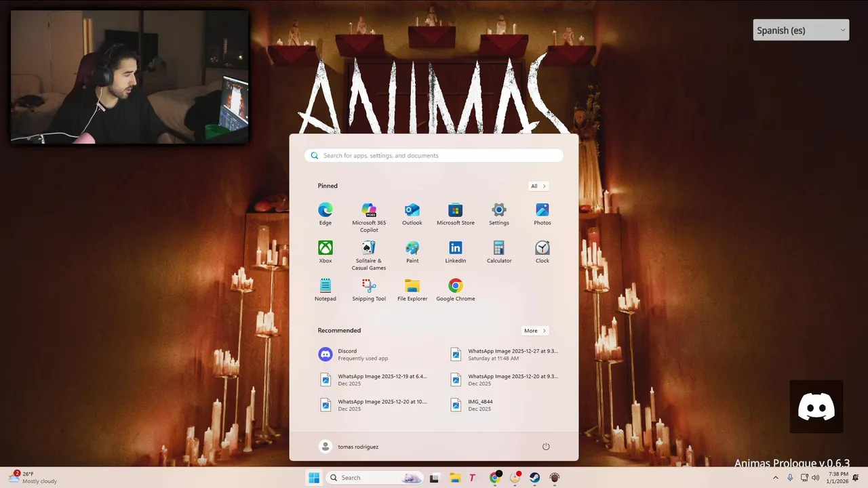The height and width of the screenshot is (488, 868).
Task: Open the Spanish (es) language dropdown
Action: 801,30
